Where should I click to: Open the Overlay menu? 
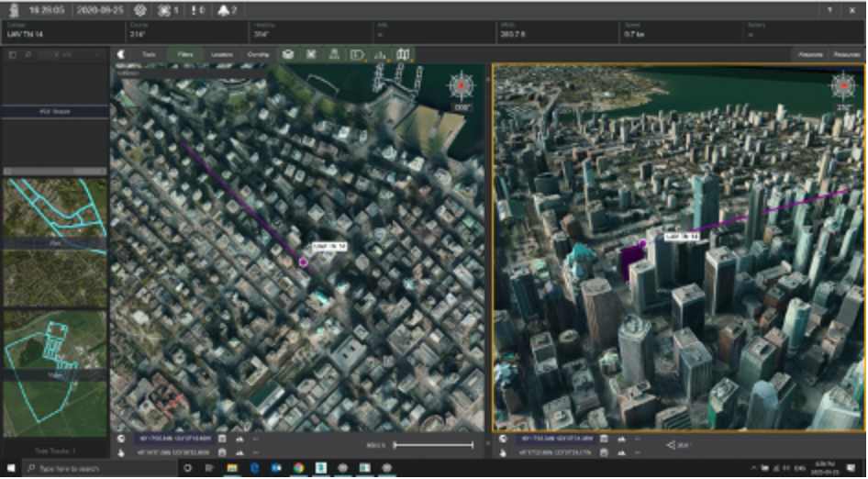258,54
